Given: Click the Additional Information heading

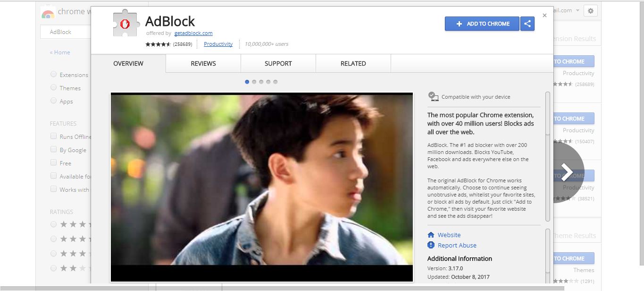Looking at the screenshot, I should (x=460, y=258).
